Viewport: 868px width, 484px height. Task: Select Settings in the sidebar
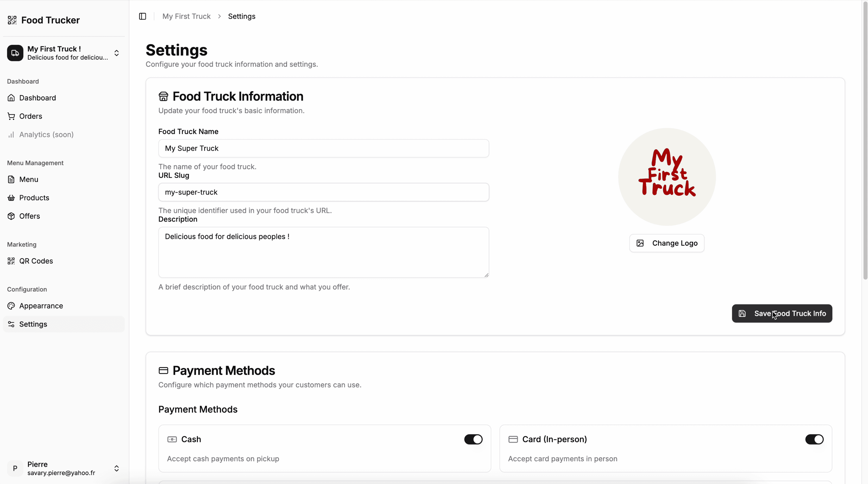33,324
